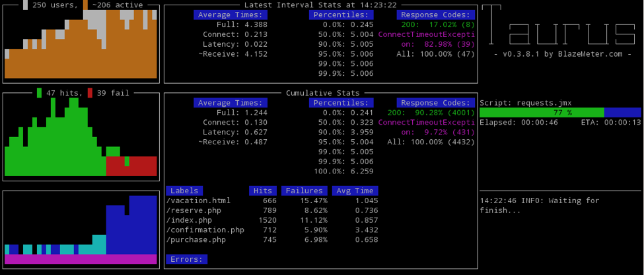Screen dimensions: 644x275
Task: Select the /vacation.html label row
Action: [272, 201]
